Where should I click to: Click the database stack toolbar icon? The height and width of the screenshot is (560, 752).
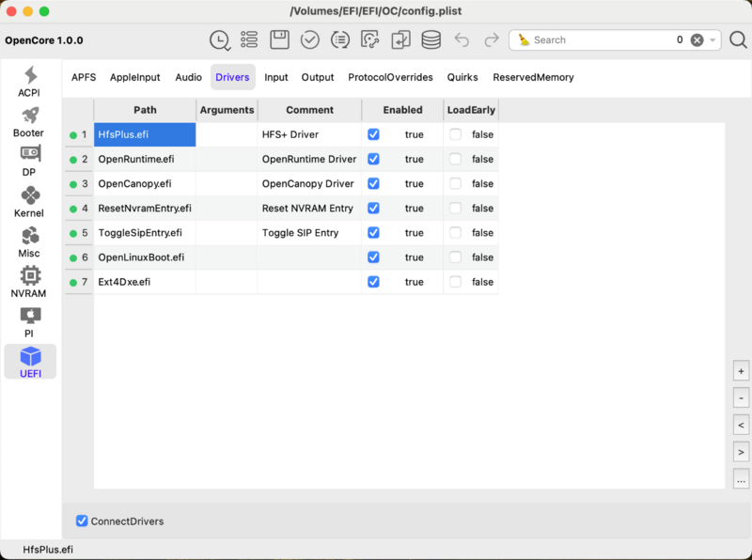(431, 39)
